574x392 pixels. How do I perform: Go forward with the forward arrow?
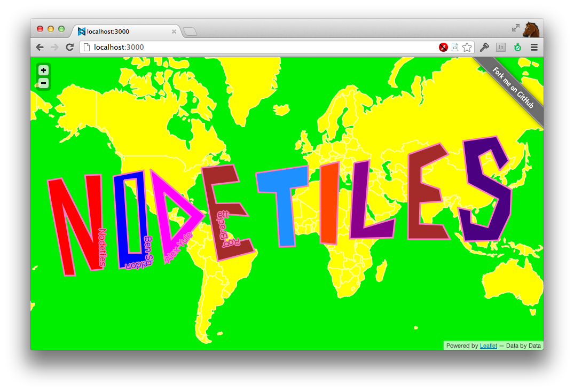54,47
